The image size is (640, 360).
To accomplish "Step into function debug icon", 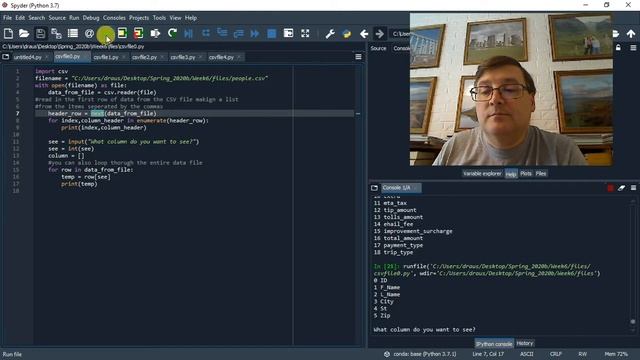I will point(222,33).
